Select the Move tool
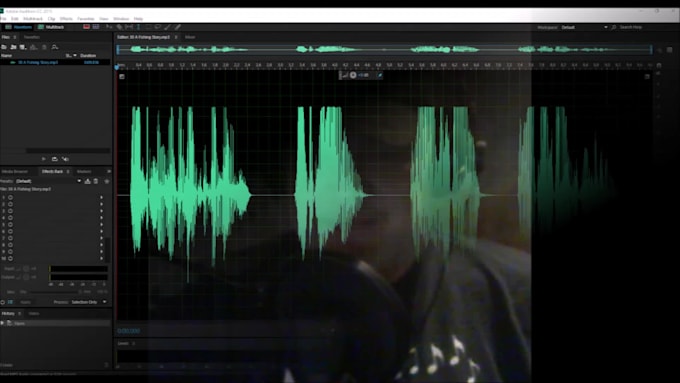The height and width of the screenshot is (383, 680). 109,27
